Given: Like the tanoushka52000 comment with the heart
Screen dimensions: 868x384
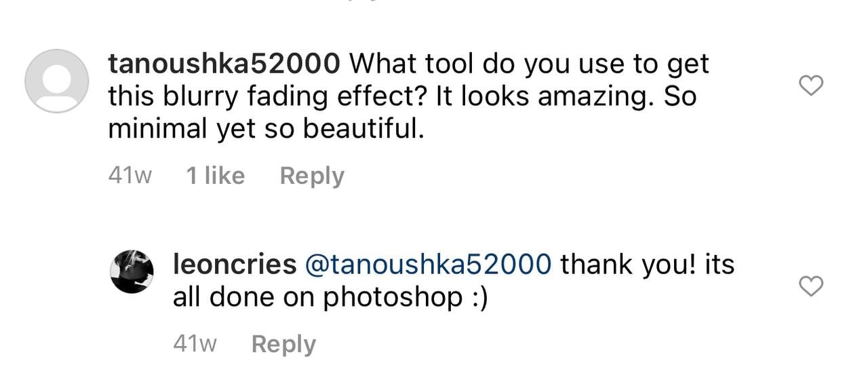Looking at the screenshot, I should tap(811, 85).
